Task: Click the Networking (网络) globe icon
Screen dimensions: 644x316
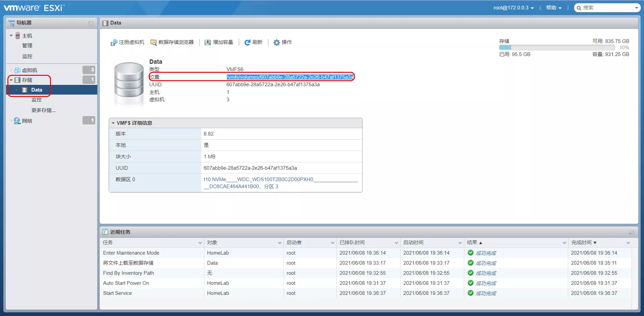Action: [x=17, y=121]
